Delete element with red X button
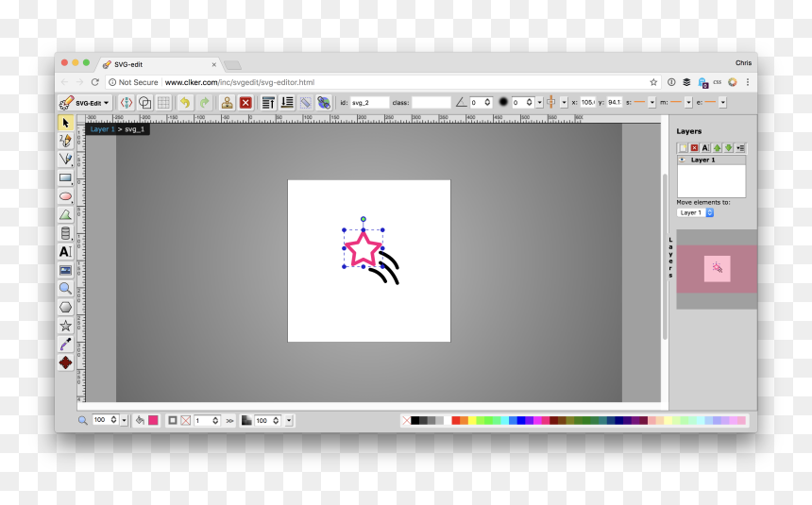The height and width of the screenshot is (505, 812). 245,103
